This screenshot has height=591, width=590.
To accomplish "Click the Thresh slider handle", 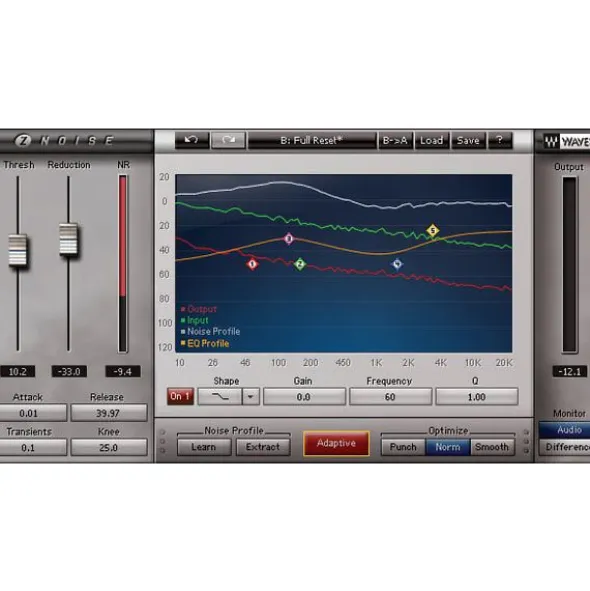I will (x=18, y=250).
